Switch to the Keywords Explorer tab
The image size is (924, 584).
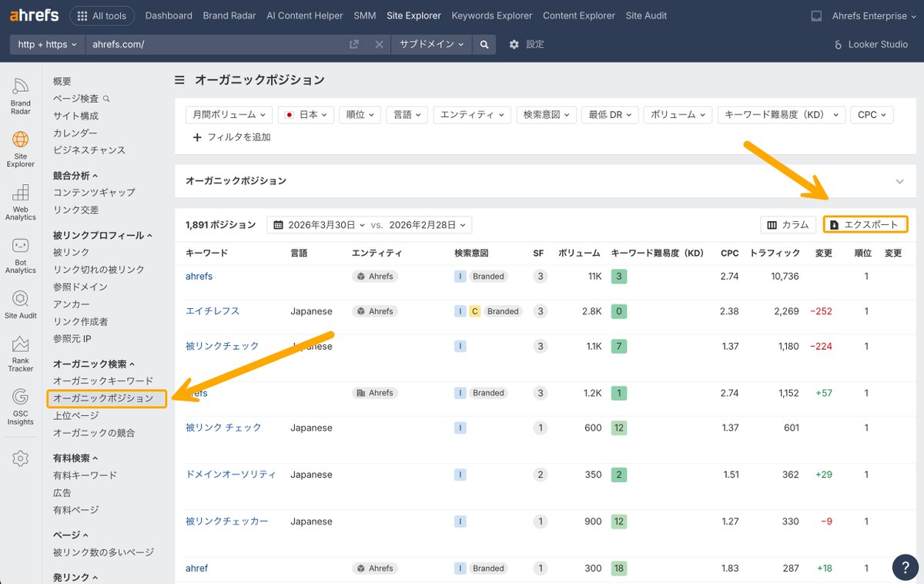coord(491,15)
